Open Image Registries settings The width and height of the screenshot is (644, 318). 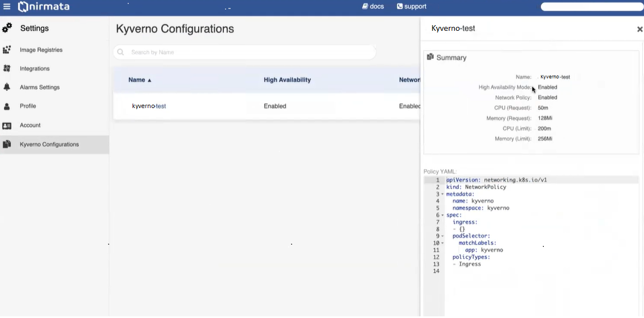41,50
